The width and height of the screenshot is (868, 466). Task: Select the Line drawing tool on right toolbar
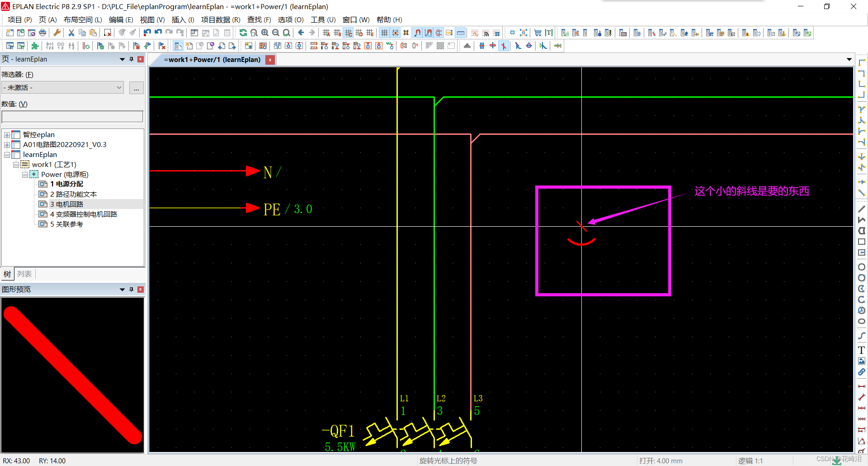[862, 209]
